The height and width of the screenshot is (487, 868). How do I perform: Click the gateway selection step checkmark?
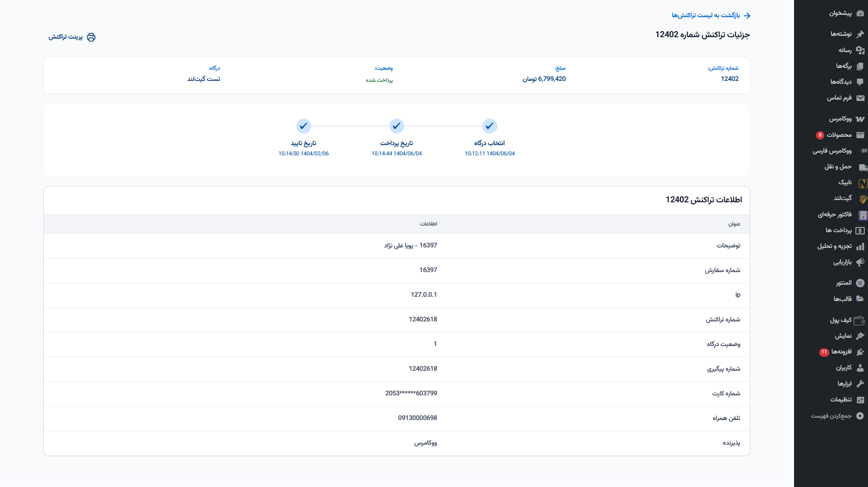489,126
